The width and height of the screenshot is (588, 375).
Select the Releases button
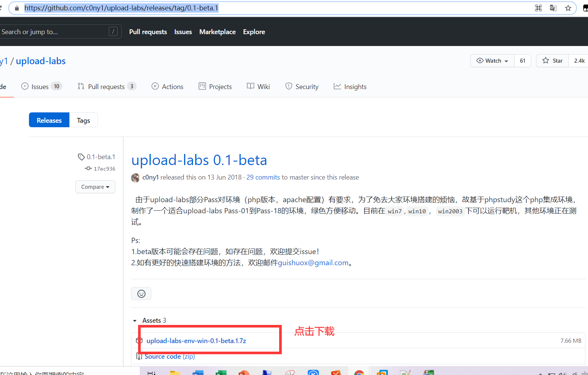click(x=49, y=120)
